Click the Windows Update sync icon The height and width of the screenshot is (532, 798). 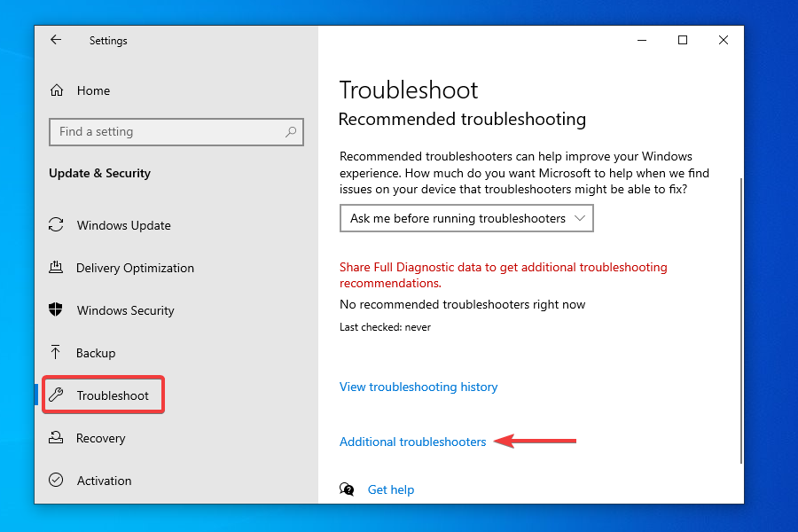(55, 225)
